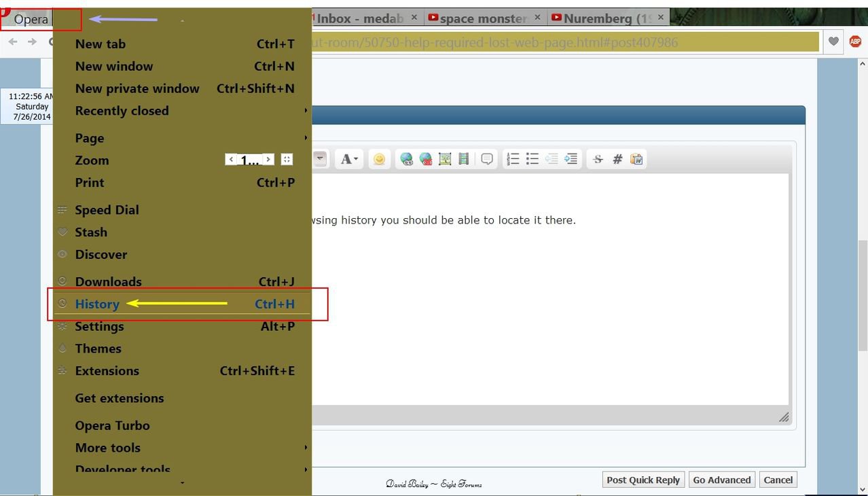
Task: Select Print from the menu
Action: click(x=183, y=183)
